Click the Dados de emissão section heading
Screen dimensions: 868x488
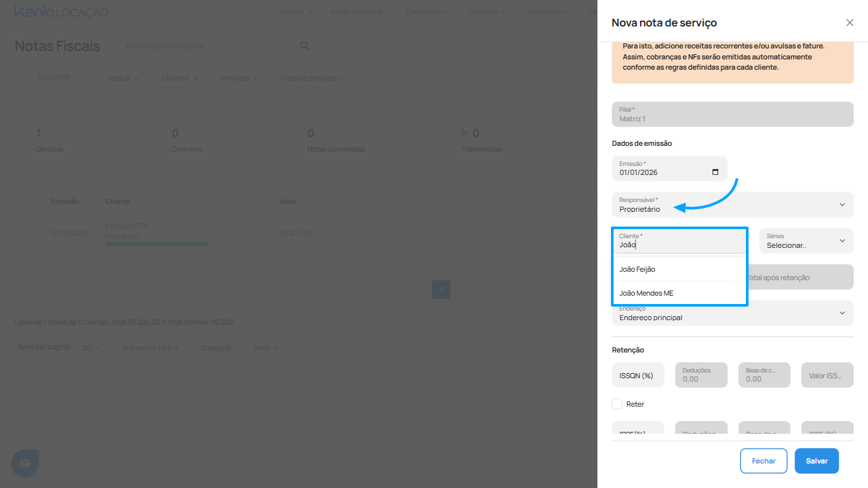point(642,143)
